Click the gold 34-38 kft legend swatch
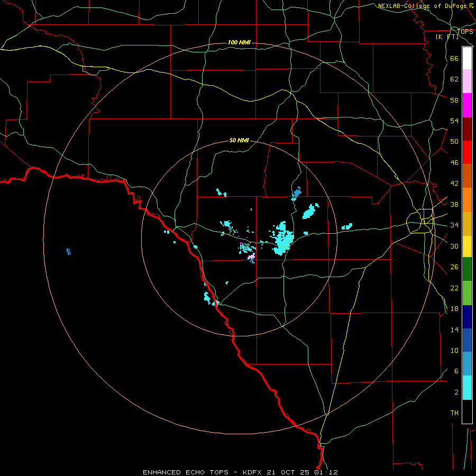The width and height of the screenshot is (476, 476). [x=467, y=224]
